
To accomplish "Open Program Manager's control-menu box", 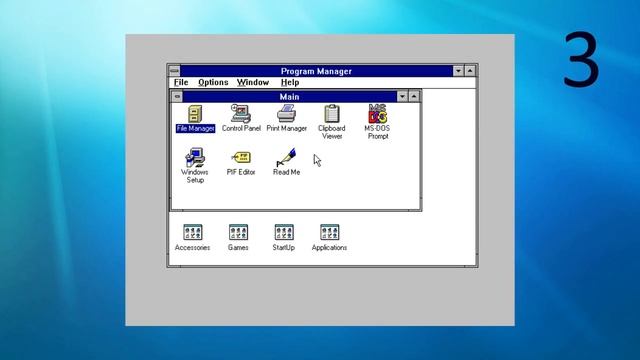I will (x=174, y=71).
